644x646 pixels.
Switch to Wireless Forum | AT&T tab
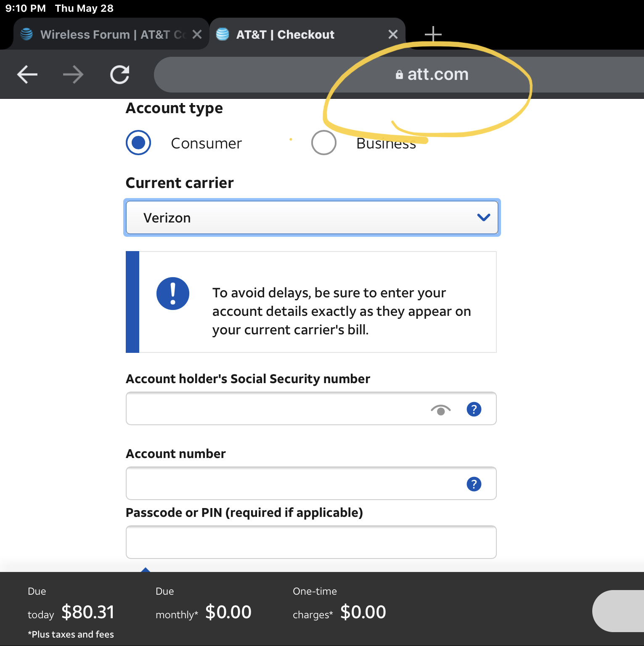pos(111,34)
